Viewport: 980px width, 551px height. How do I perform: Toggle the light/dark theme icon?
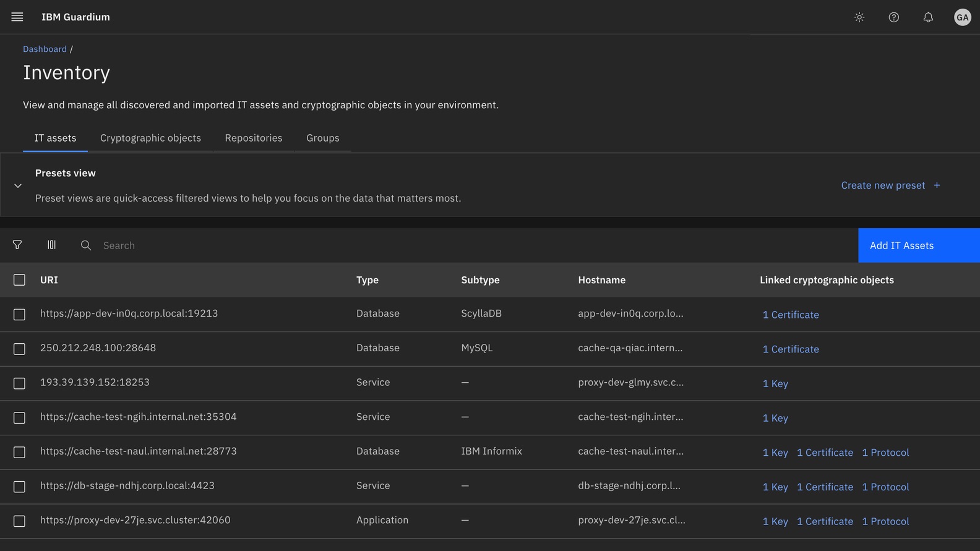(x=859, y=17)
